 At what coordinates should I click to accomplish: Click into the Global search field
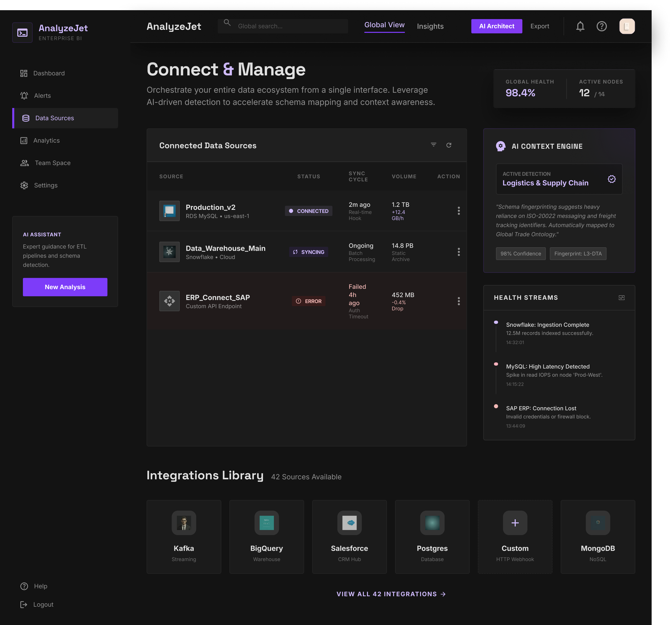pos(287,26)
